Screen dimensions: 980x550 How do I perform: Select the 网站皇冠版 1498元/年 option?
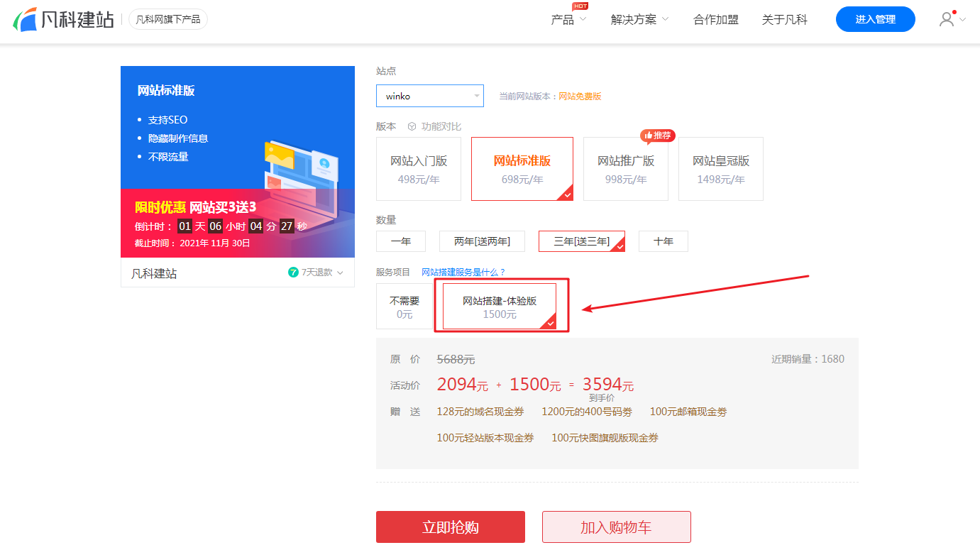721,169
